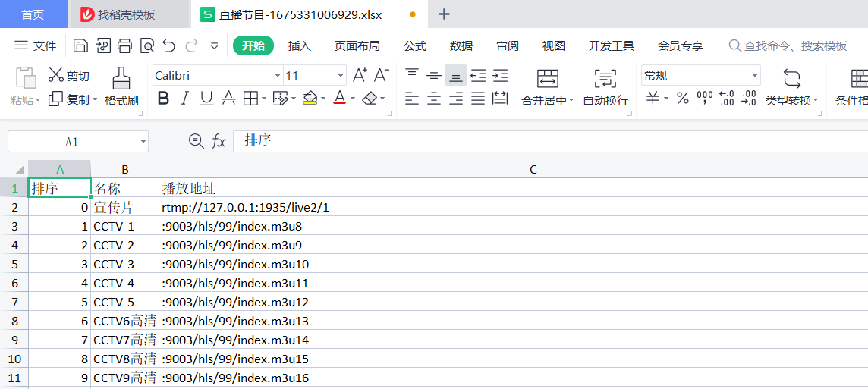This screenshot has height=389, width=868.
Task: Click the Print icon
Action: tap(124, 46)
